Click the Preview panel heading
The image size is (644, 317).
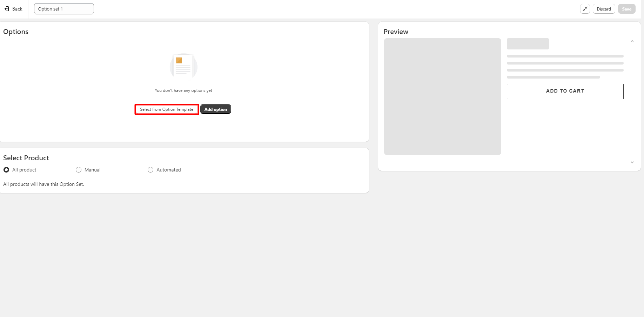396,32
